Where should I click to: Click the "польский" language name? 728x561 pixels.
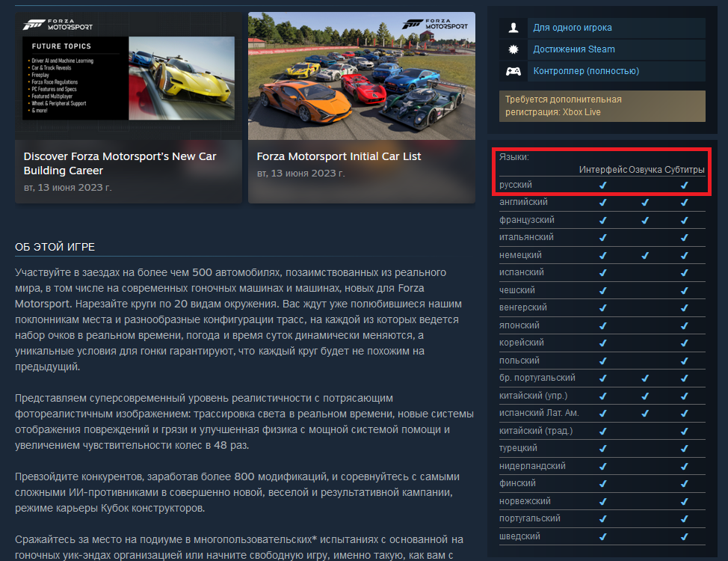click(x=519, y=361)
